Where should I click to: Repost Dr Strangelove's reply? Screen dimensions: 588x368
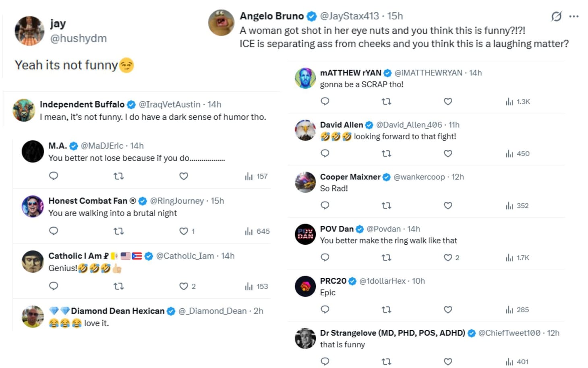click(x=386, y=361)
